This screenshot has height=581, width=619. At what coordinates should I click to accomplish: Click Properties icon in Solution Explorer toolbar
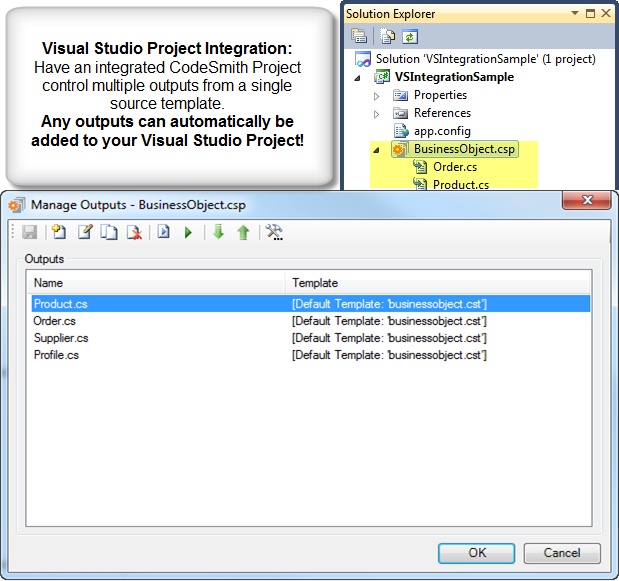(359, 36)
